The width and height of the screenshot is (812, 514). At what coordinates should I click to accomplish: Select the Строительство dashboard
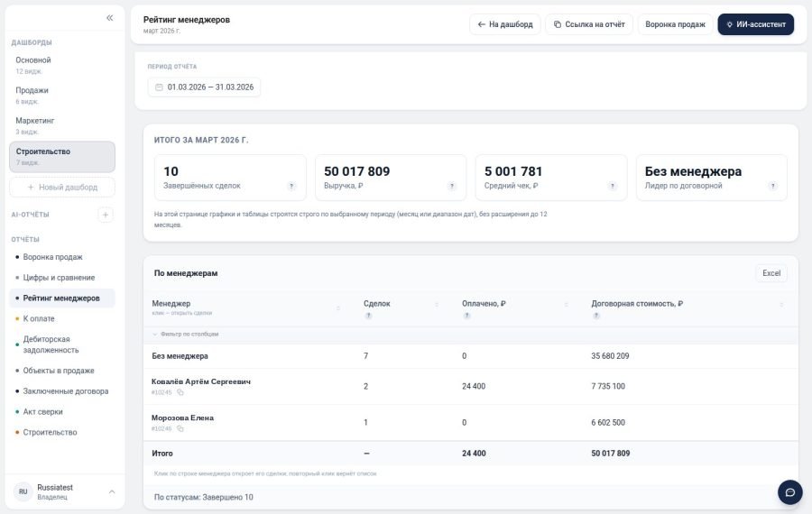[x=62, y=157]
